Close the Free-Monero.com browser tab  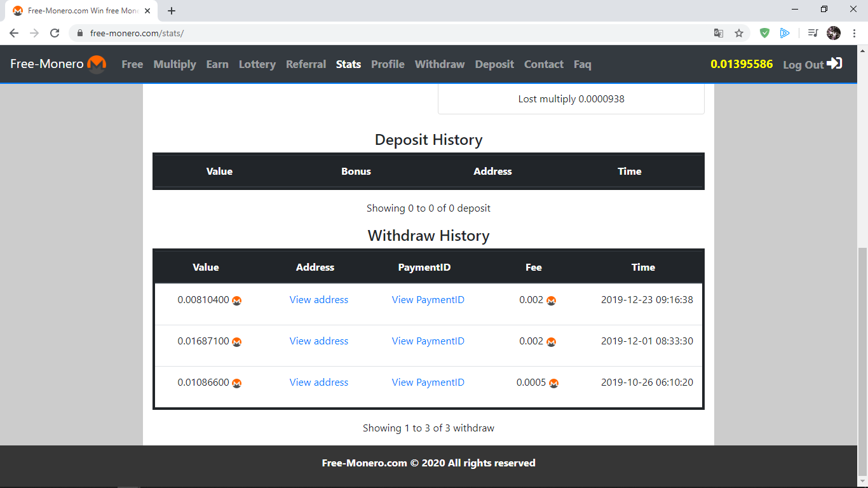coord(149,11)
